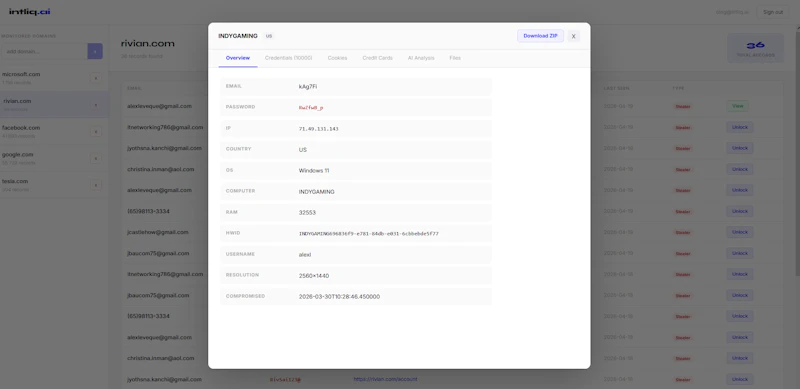Click the Sign out button
Viewport: 800px width, 389px height.
click(x=773, y=12)
